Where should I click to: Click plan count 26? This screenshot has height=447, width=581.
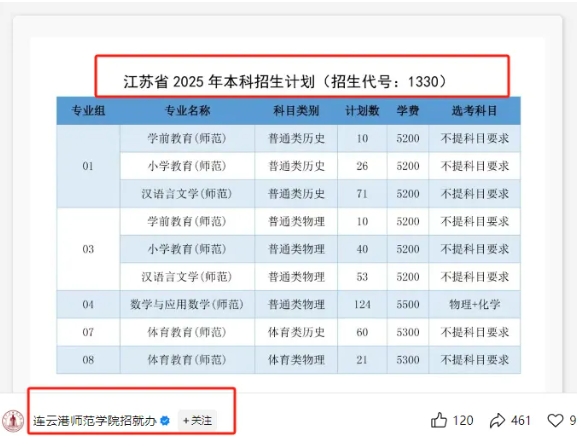(x=362, y=166)
